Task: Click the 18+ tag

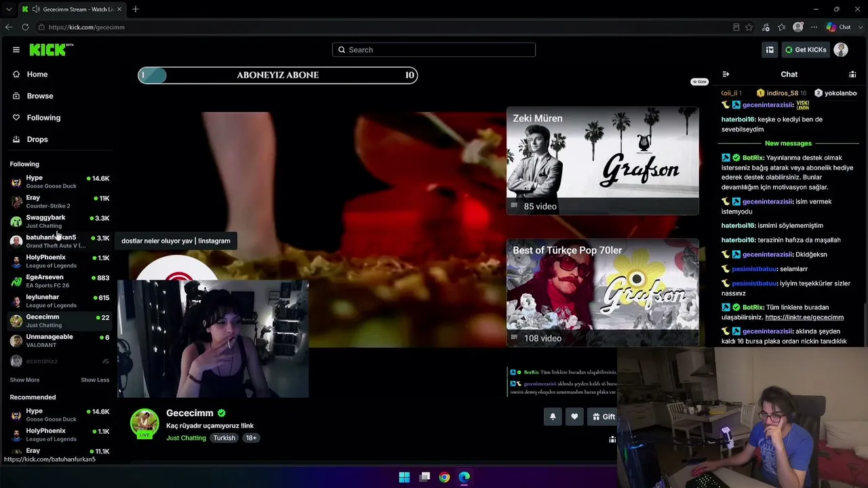Action: click(251, 438)
